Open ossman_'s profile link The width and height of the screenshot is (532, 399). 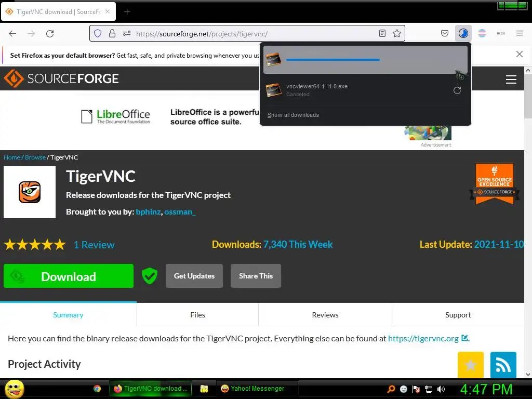pyautogui.click(x=180, y=212)
